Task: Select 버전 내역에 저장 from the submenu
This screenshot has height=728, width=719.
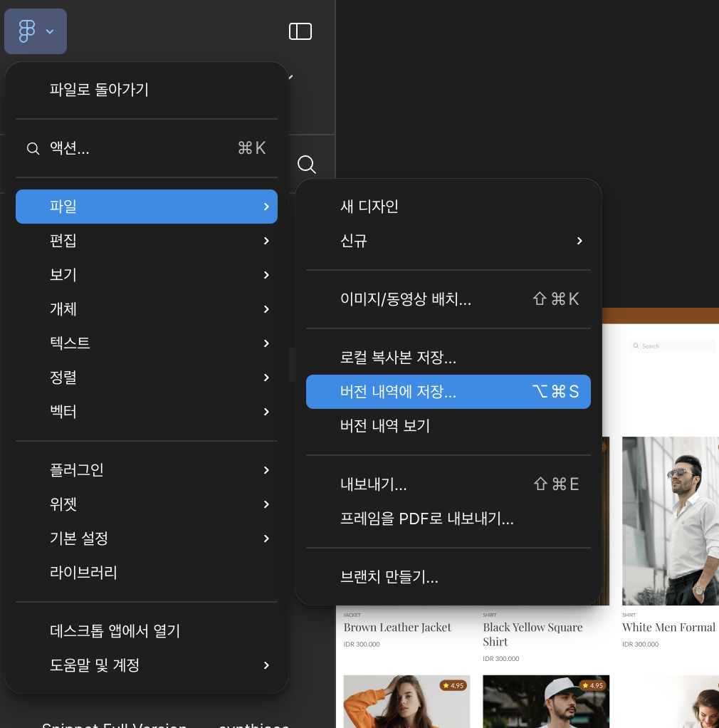Action: pos(399,392)
